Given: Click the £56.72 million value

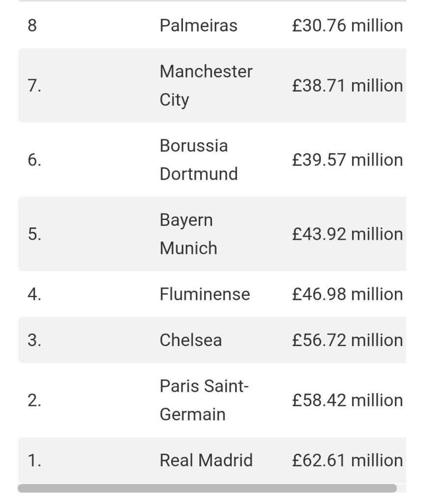Looking at the screenshot, I should click(x=348, y=340).
